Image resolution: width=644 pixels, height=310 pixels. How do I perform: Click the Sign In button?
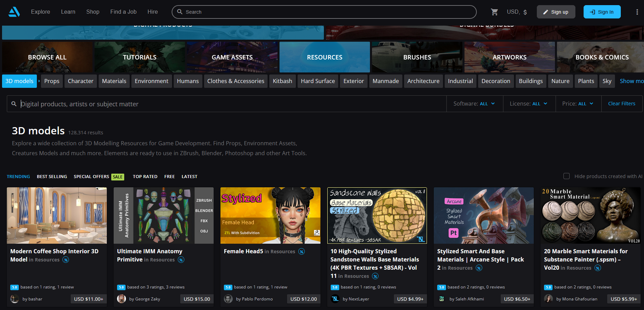pos(602,12)
